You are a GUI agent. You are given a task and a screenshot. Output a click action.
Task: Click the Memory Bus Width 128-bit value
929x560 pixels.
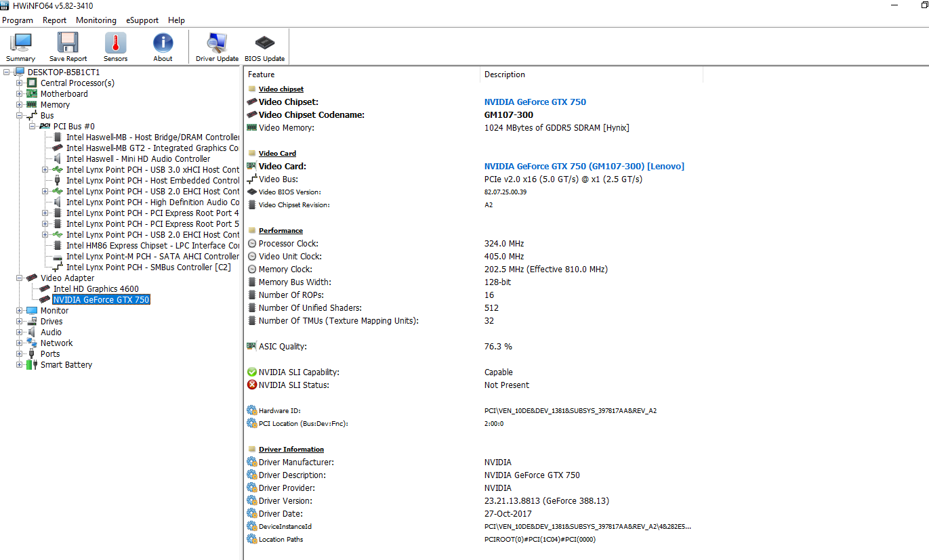tap(498, 282)
